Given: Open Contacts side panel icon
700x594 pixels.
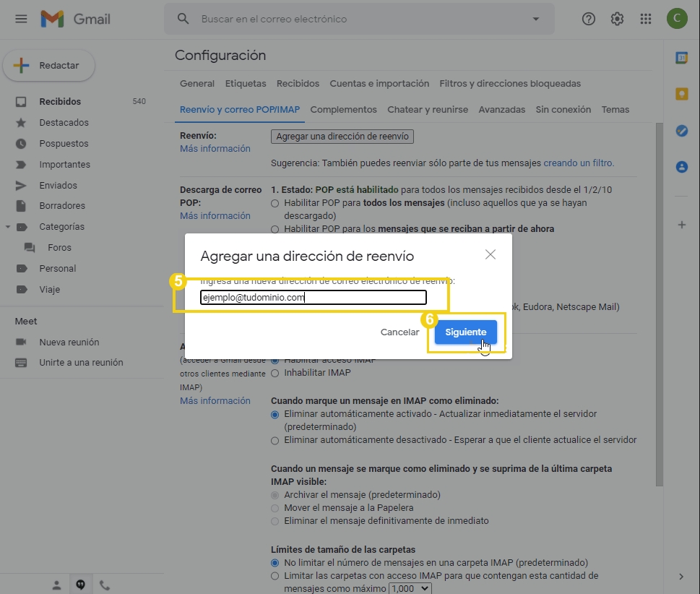Looking at the screenshot, I should click(x=681, y=167).
